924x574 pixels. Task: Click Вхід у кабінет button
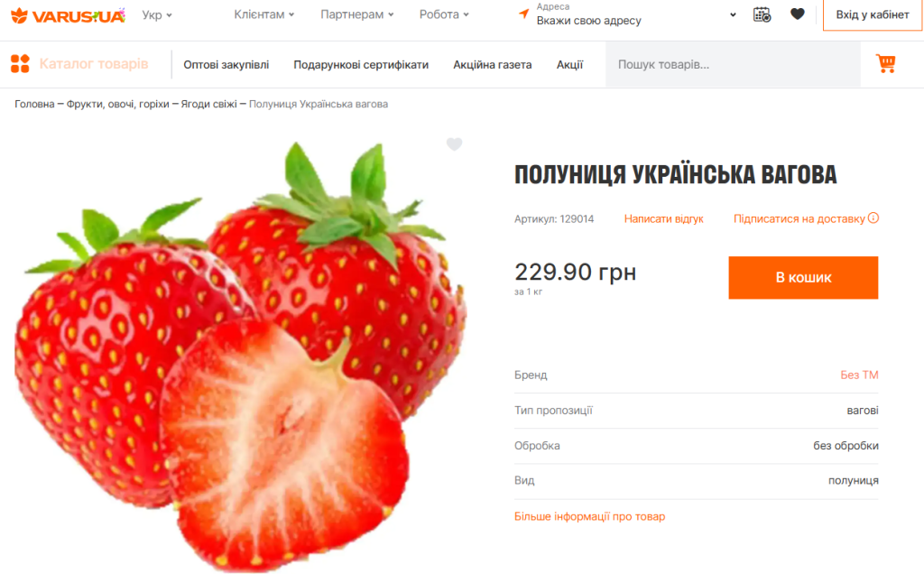click(873, 14)
